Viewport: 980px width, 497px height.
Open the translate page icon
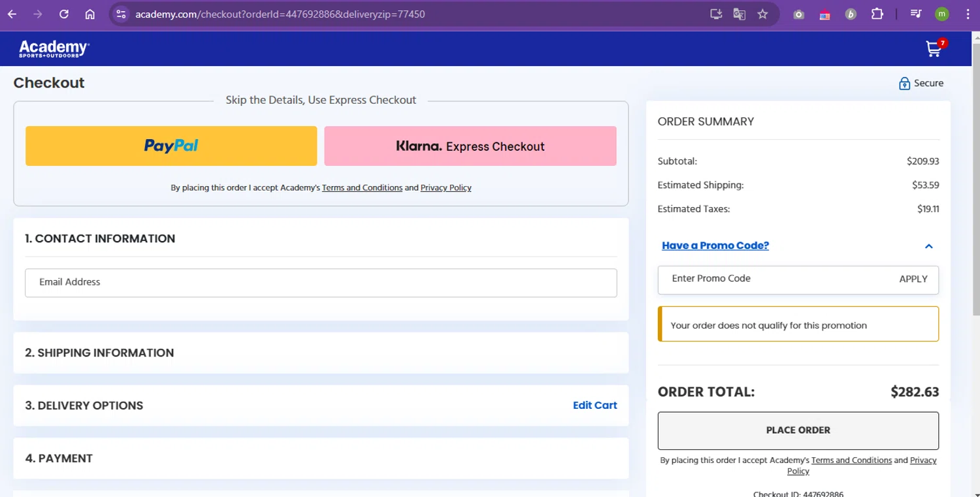pyautogui.click(x=740, y=14)
